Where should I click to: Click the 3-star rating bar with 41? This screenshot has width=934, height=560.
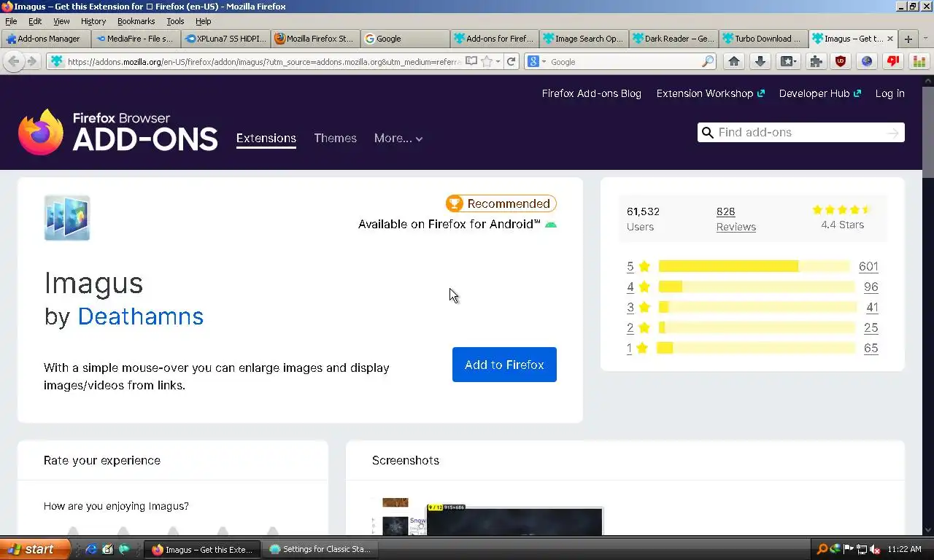[x=757, y=307]
